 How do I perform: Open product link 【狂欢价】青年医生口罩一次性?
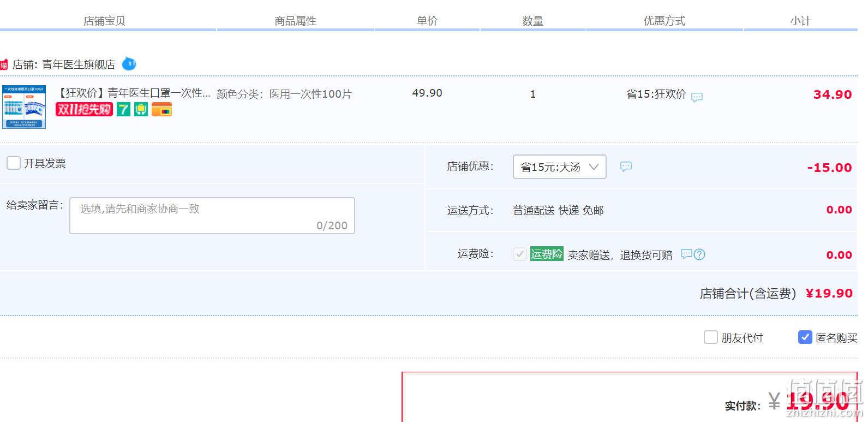(x=134, y=93)
